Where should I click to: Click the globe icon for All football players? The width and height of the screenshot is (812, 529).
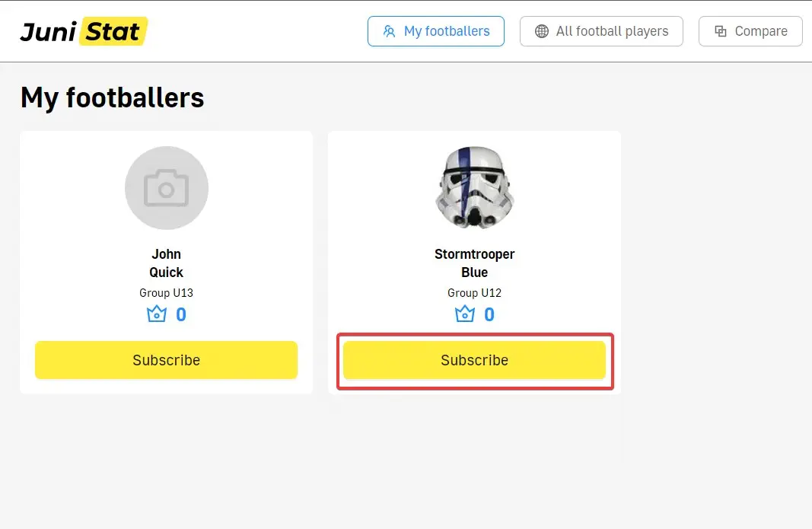pyautogui.click(x=542, y=31)
